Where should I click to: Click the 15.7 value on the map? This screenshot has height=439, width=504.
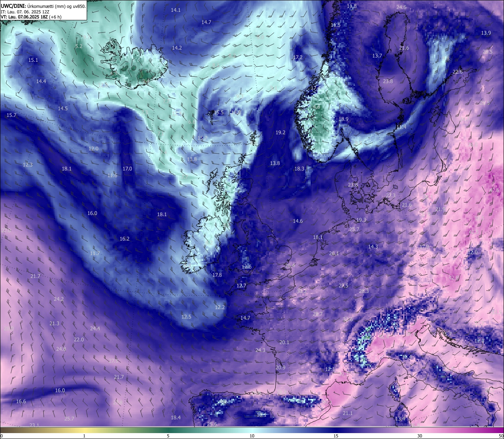click(11, 115)
